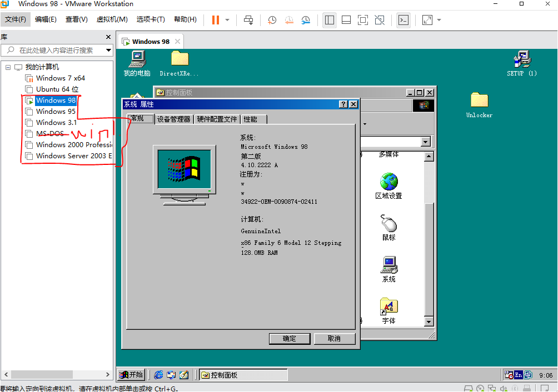The image size is (558, 392).
Task: Click the DirectXRe... folder desktop icon
Action: coord(180,64)
